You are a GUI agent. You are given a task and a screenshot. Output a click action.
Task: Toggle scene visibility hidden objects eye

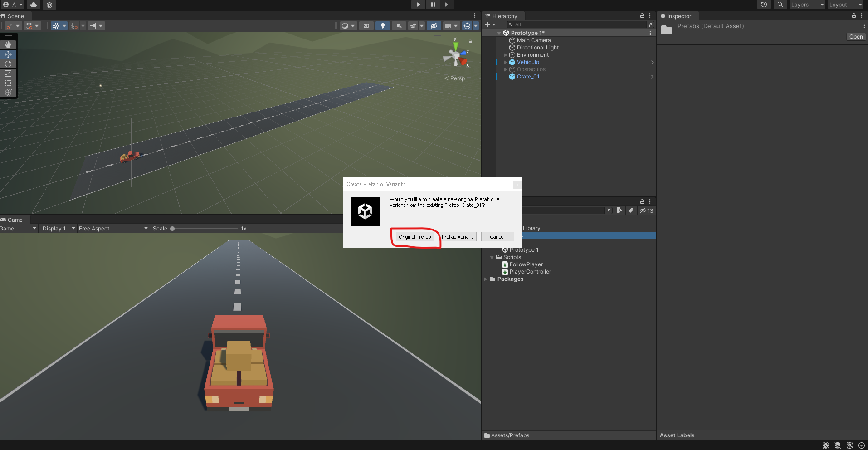[x=434, y=26]
